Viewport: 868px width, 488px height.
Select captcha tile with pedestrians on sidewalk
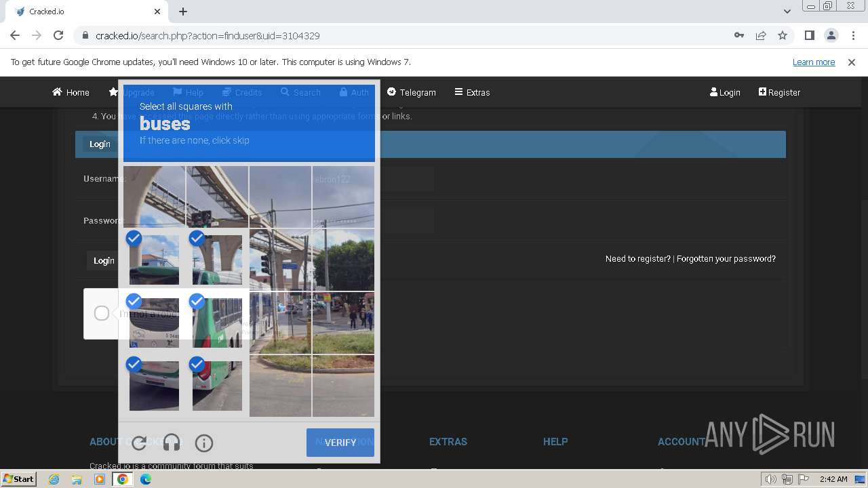[x=343, y=323]
